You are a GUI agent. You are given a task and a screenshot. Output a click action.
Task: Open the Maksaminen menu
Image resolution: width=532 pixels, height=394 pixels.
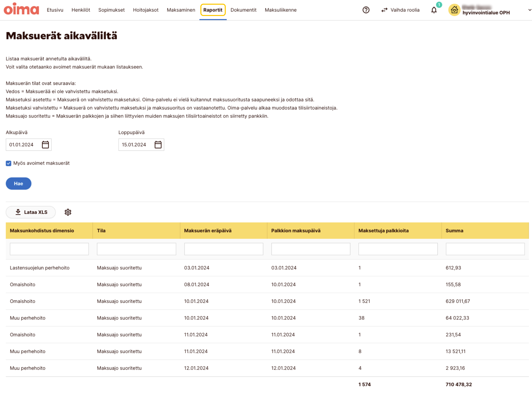pos(181,10)
